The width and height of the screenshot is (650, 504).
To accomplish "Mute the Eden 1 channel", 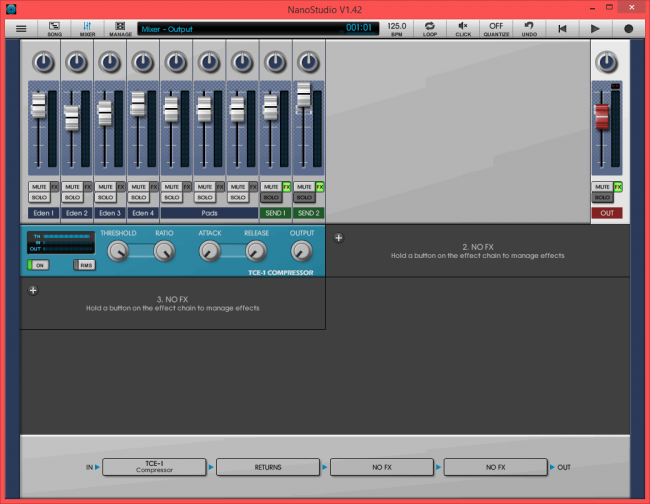I will click(x=38, y=187).
